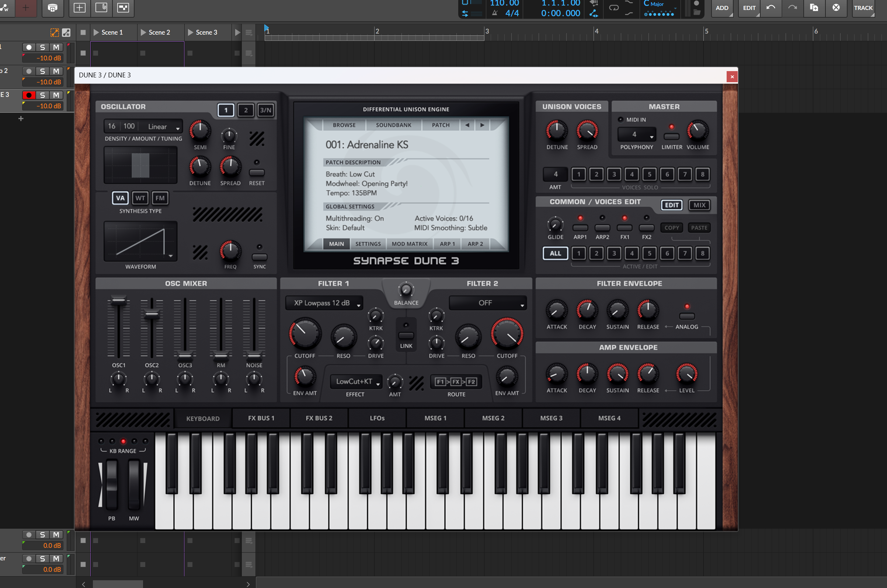Open the ARP 1 page tab
Viewport: 887px width, 588px height.
pyautogui.click(x=447, y=244)
